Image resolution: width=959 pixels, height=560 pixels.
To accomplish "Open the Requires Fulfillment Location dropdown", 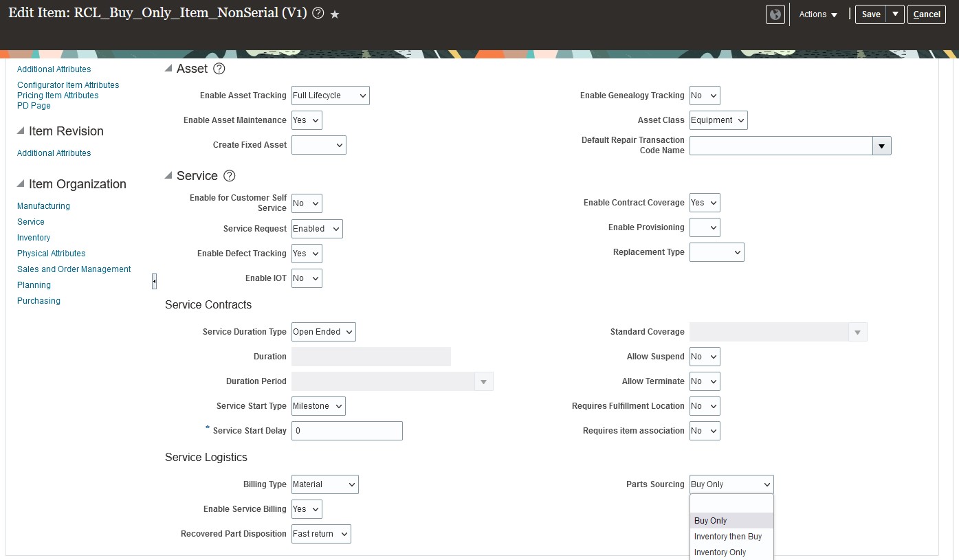I will pyautogui.click(x=705, y=406).
